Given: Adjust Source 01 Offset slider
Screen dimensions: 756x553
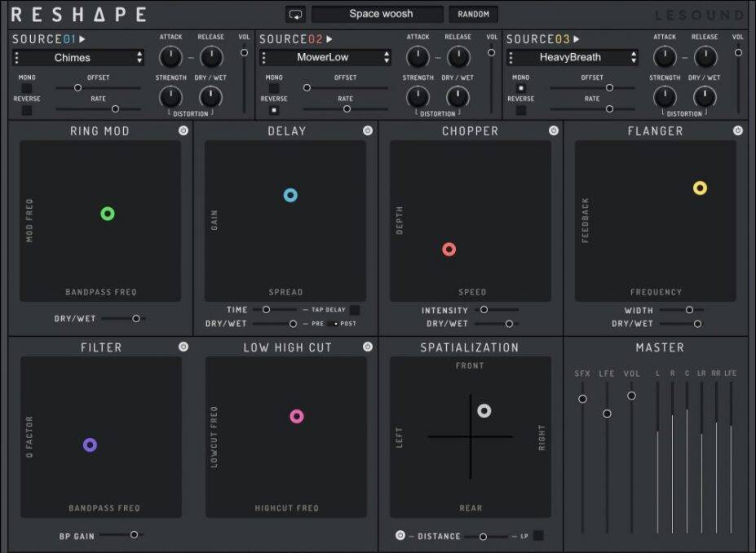Looking at the screenshot, I should pos(99,88).
